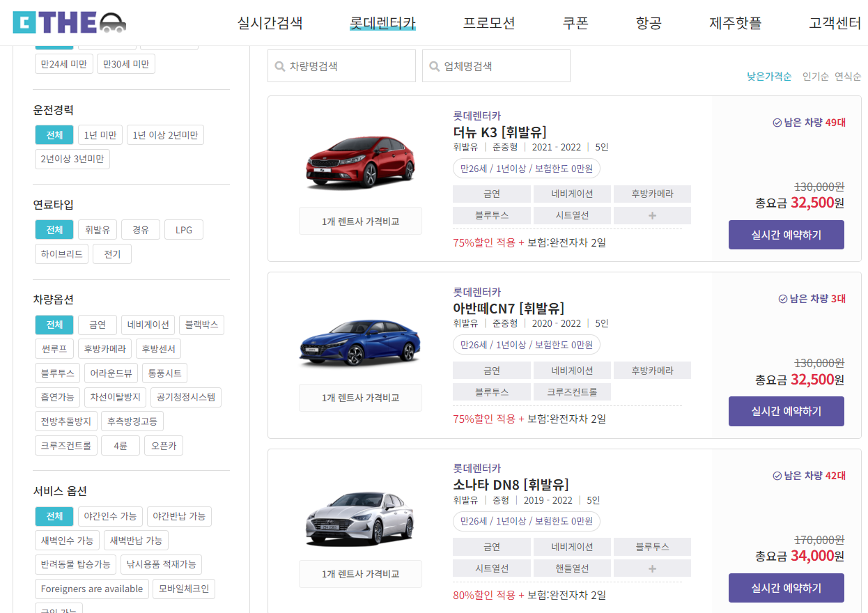Select 전체 under 차량옵션
This screenshot has height=613, width=868.
(x=54, y=325)
